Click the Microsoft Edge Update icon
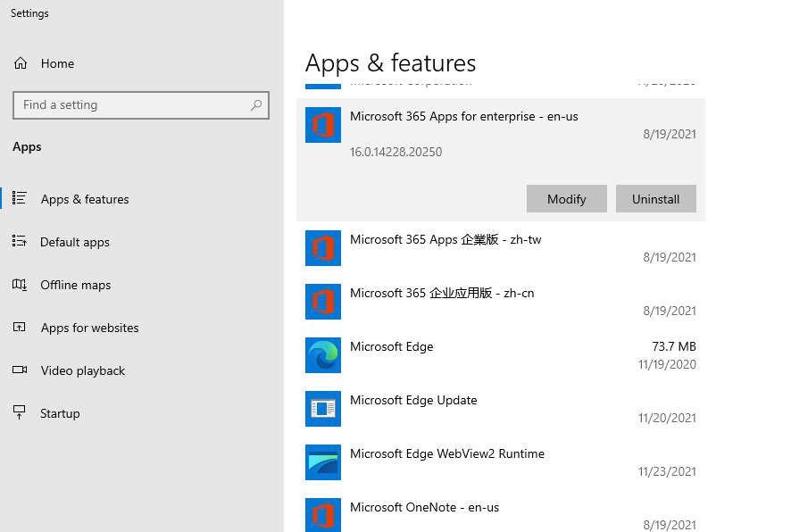 click(323, 409)
